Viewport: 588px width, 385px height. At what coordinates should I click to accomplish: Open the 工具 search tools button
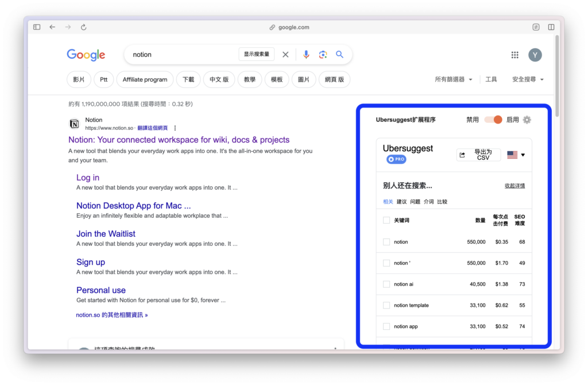(491, 79)
